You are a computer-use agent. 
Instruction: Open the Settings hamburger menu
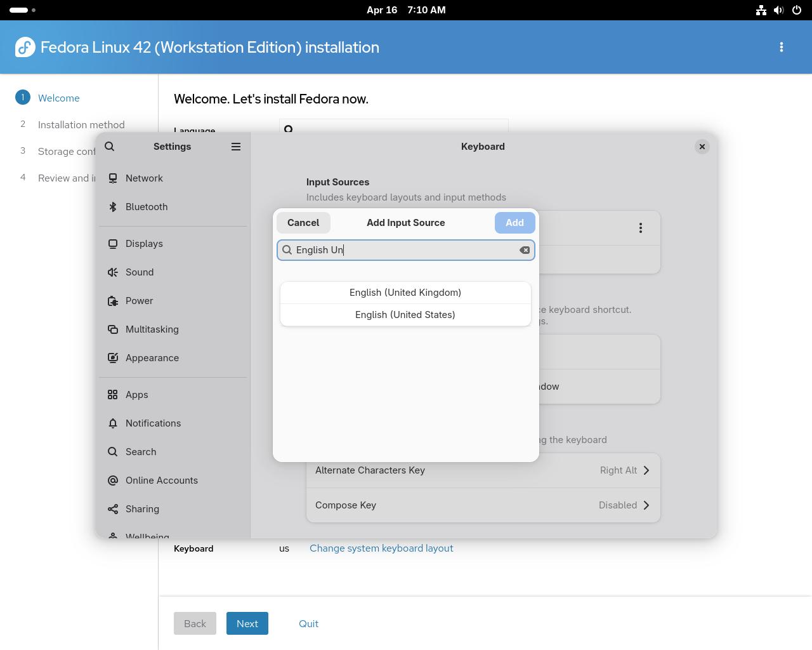coord(236,147)
